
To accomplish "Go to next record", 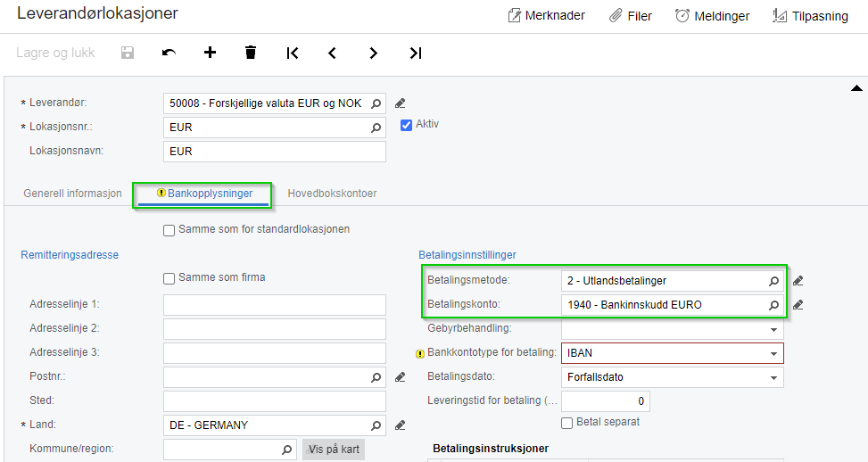I will 374,53.
